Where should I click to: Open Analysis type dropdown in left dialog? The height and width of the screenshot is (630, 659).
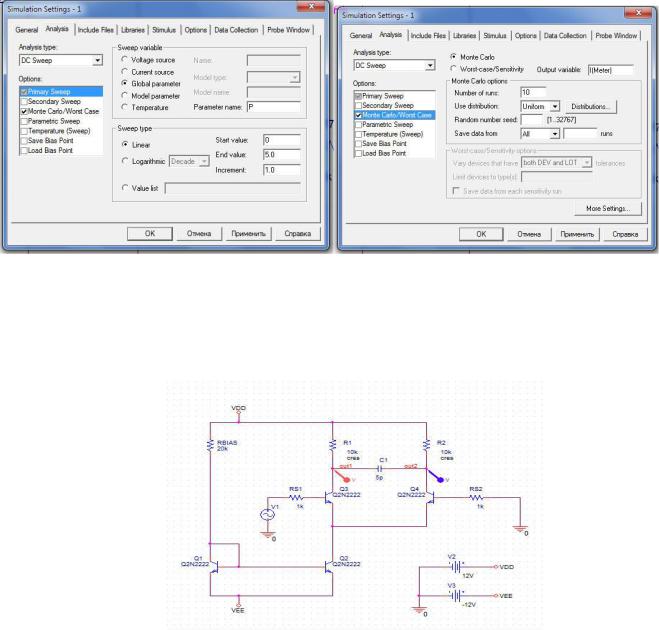coord(98,61)
